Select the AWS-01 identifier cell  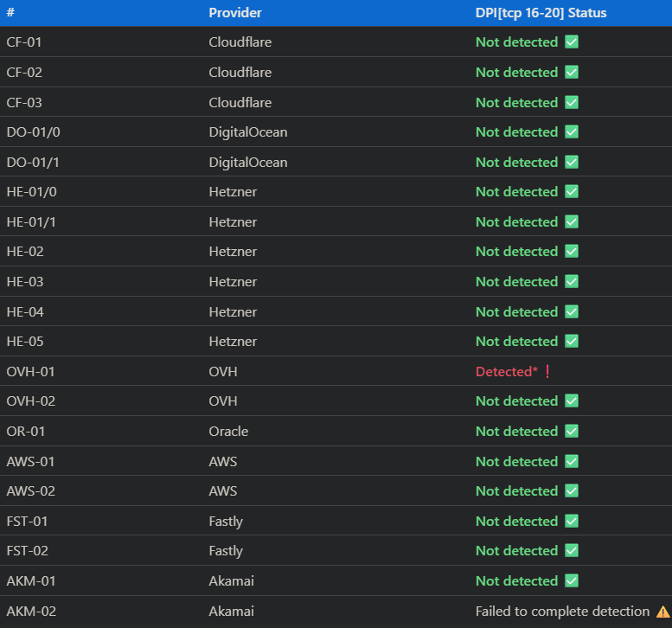pyautogui.click(x=31, y=462)
